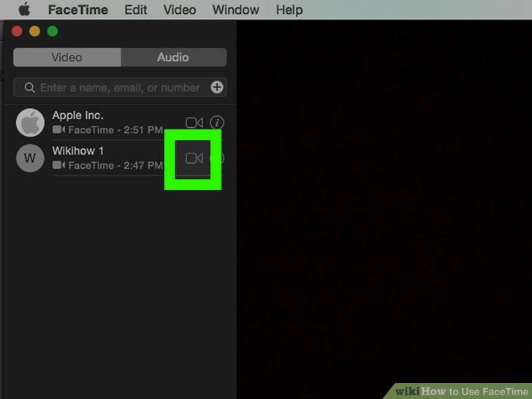
Task: Add a contact with the plus button
Action: (217, 87)
